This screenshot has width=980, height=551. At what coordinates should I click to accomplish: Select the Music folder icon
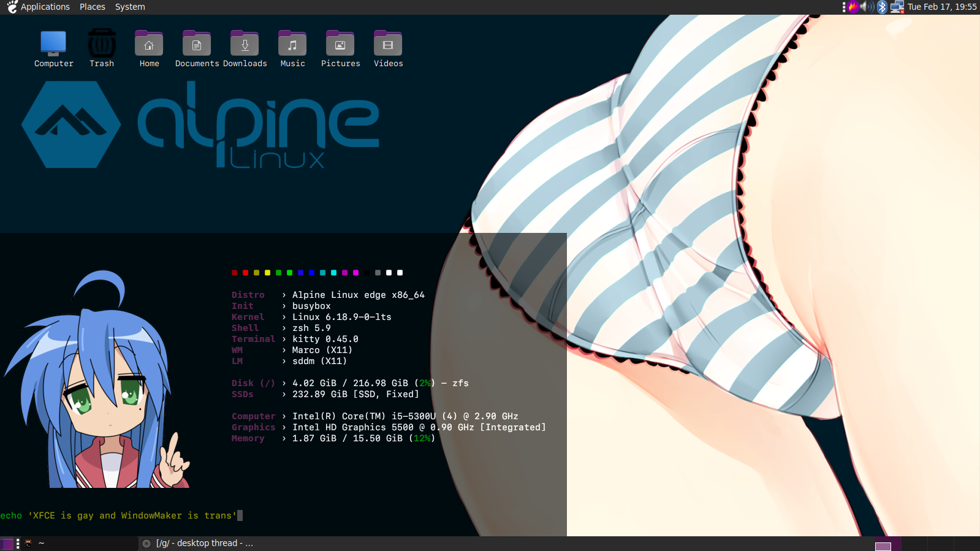pos(292,49)
